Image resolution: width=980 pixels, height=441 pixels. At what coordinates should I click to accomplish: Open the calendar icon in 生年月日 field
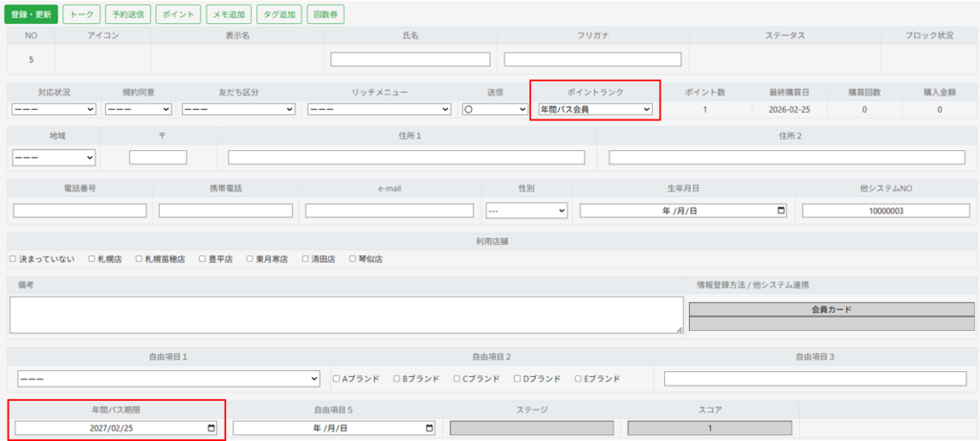pyautogui.click(x=781, y=210)
